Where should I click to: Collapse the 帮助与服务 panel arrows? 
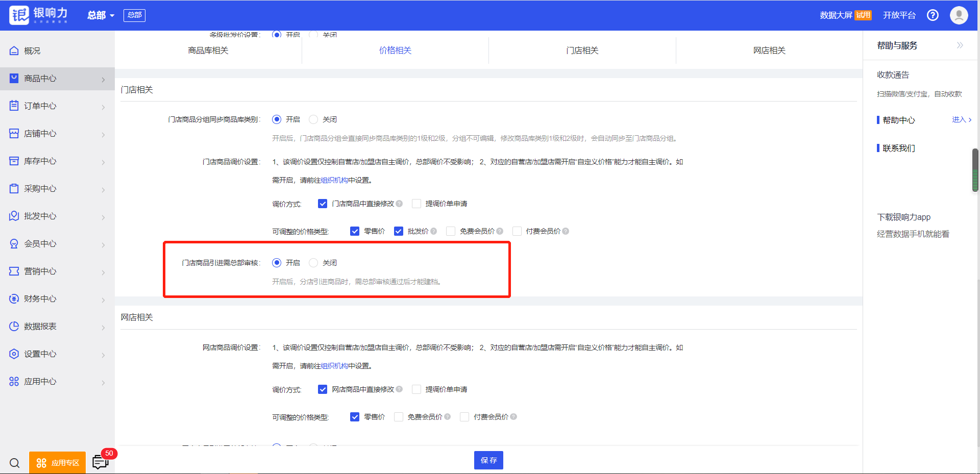(960, 45)
